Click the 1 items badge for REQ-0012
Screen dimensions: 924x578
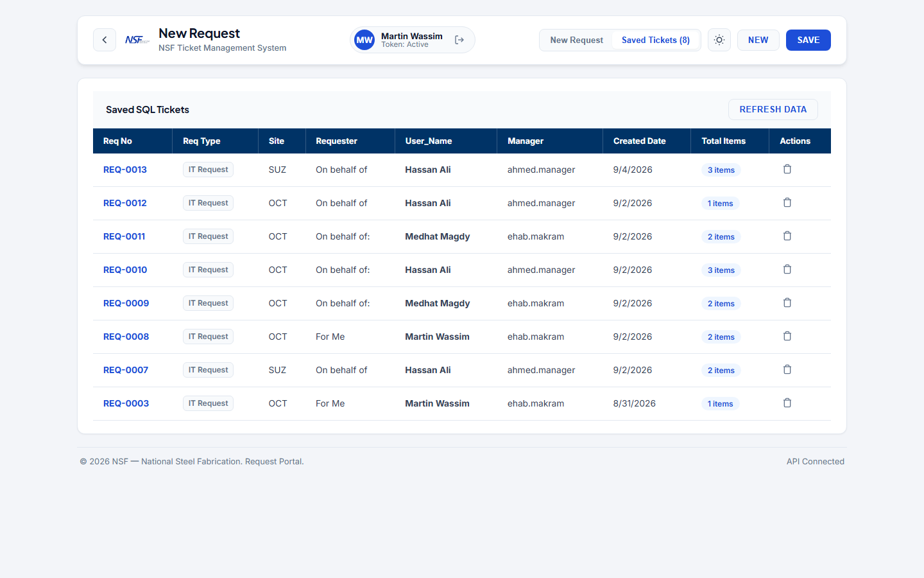point(721,204)
